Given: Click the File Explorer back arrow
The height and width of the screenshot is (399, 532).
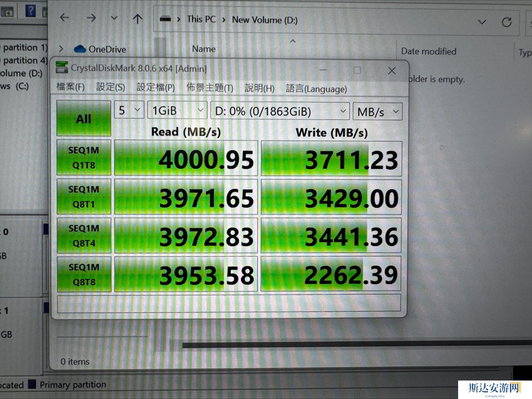Looking at the screenshot, I should coord(65,17).
